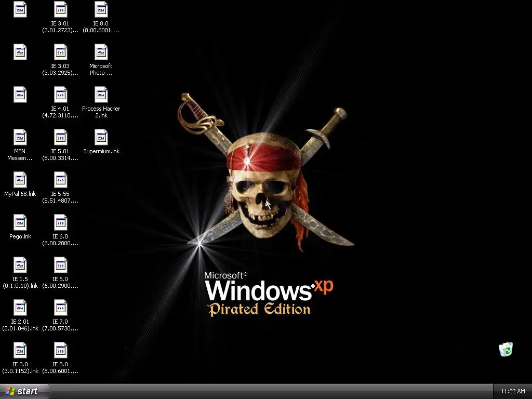Screen dimensions: 532x399
Task: Click the 11:32 AM taskbar clock
Action: click(513, 391)
